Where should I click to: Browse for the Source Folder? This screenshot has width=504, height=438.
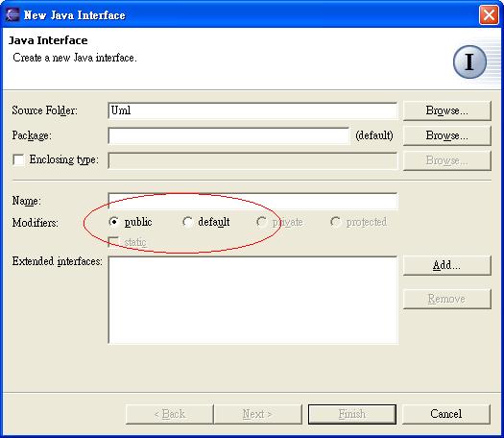[447, 110]
